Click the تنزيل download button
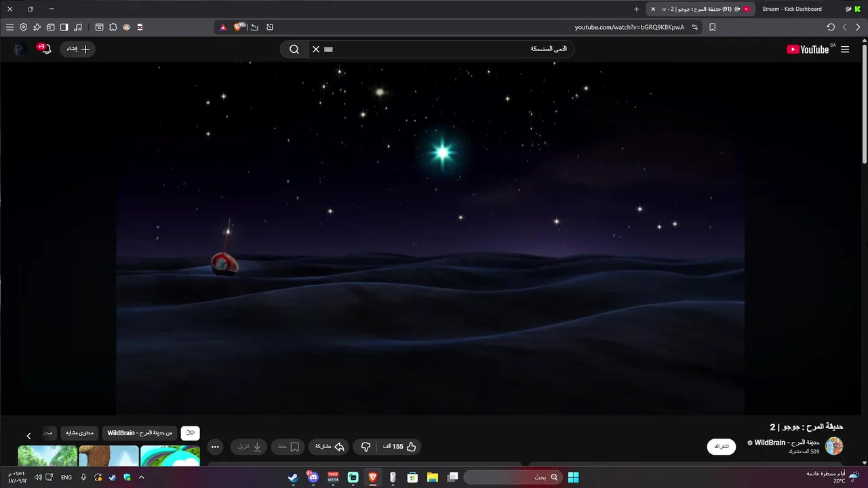This screenshot has height=488, width=868. click(x=249, y=447)
